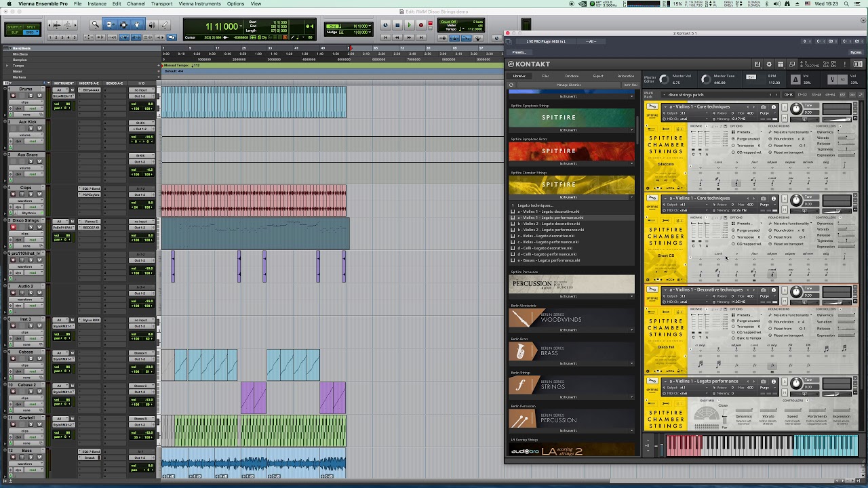Record-enable the Drums track
The height and width of the screenshot is (488, 868).
pos(13,96)
